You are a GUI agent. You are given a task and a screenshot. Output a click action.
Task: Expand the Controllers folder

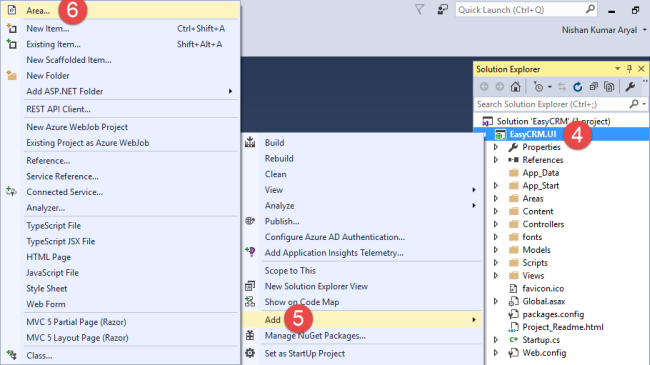coord(496,224)
